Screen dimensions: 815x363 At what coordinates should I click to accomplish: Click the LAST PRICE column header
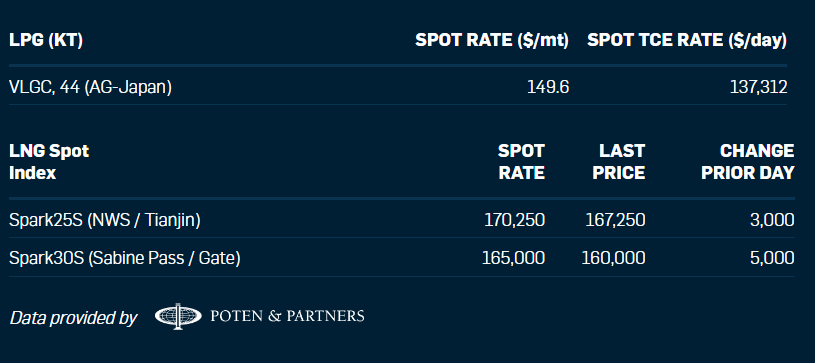pos(619,162)
